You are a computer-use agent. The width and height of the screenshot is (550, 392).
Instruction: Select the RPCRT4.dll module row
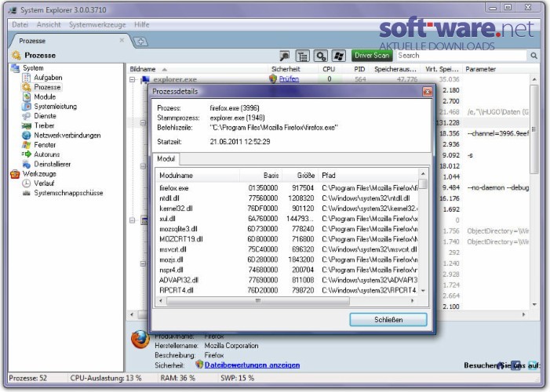pyautogui.click(x=288, y=290)
